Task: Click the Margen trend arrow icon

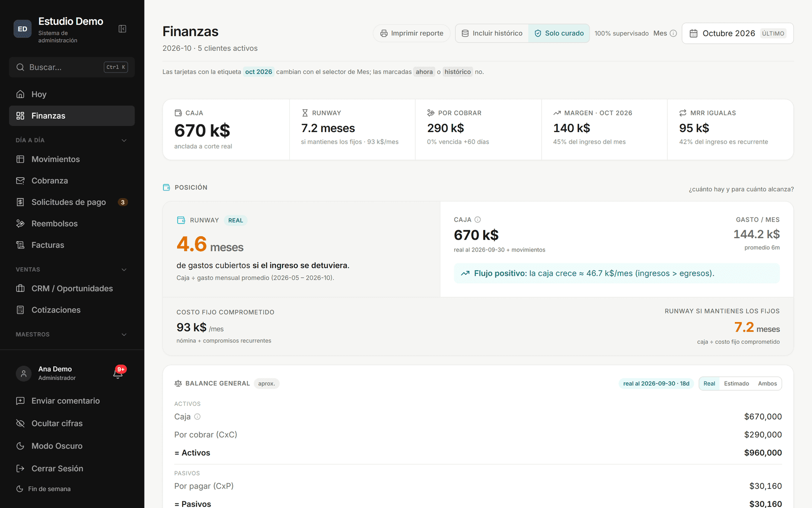Action: pyautogui.click(x=557, y=113)
